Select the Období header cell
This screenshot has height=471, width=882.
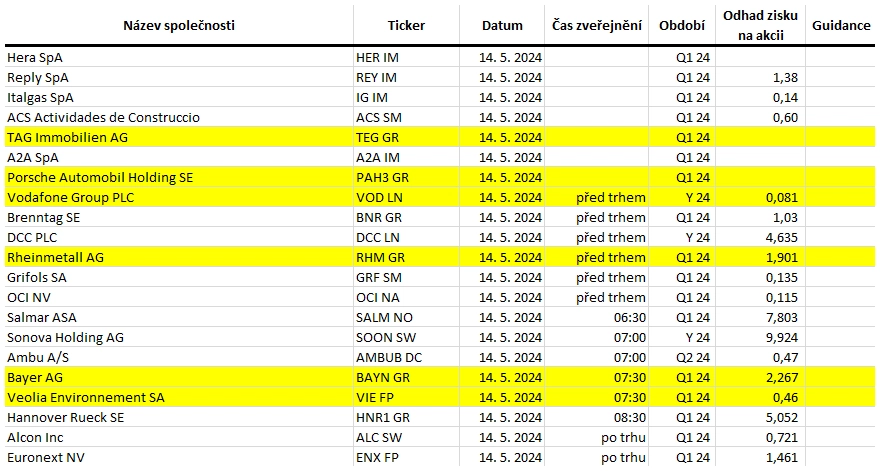pyautogui.click(x=682, y=25)
